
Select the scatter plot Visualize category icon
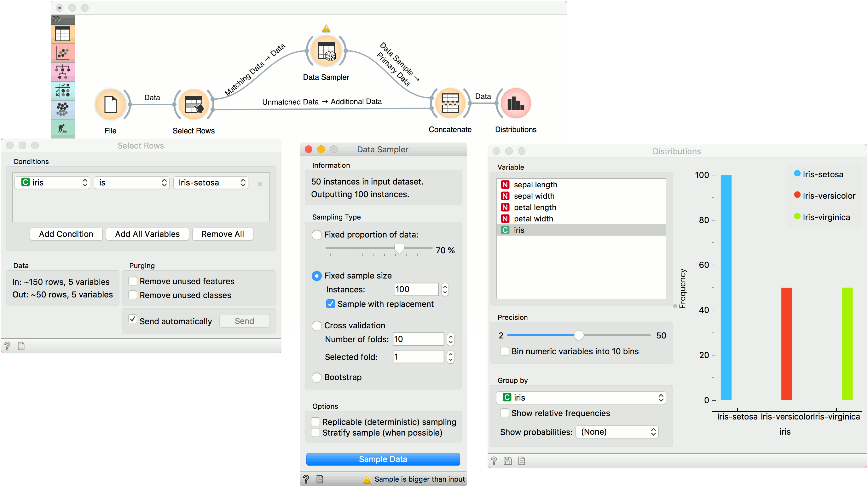pyautogui.click(x=63, y=53)
